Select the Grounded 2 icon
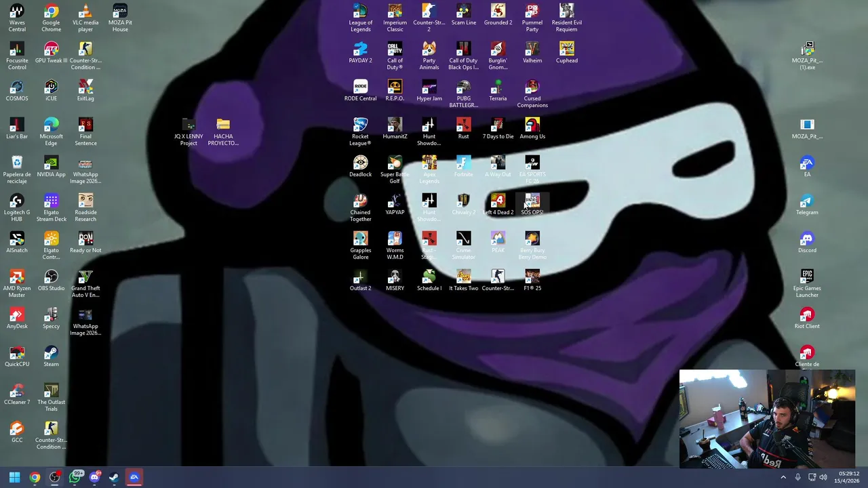868x488 pixels. (498, 14)
